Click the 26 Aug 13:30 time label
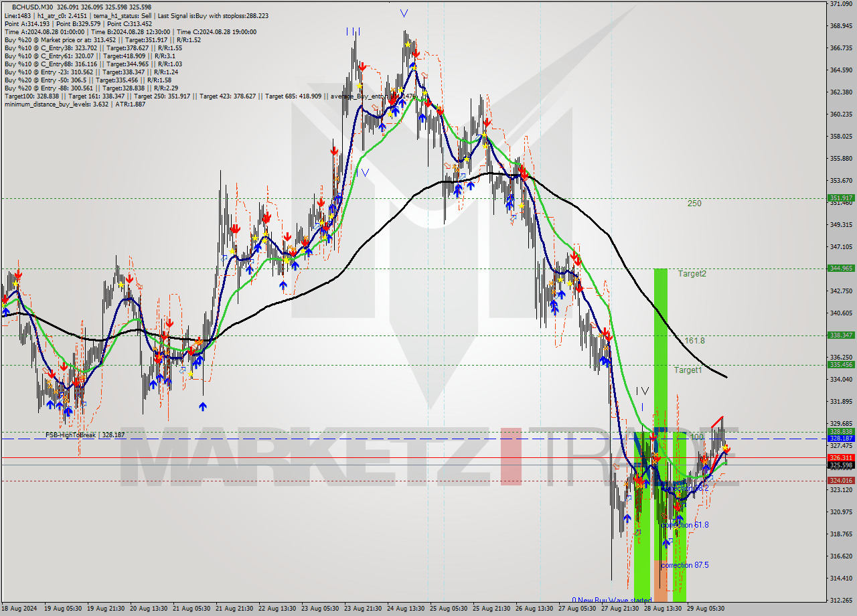 pos(534,609)
